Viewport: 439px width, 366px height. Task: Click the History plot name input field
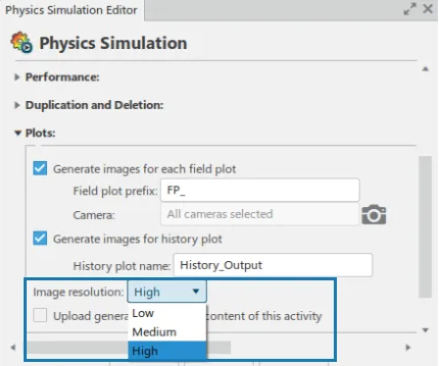(x=273, y=265)
